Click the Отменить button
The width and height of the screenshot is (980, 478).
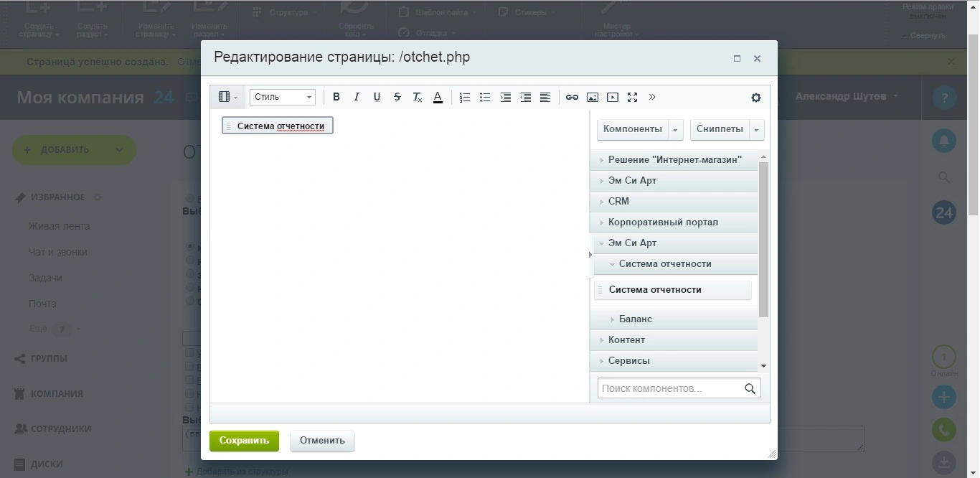coord(322,441)
